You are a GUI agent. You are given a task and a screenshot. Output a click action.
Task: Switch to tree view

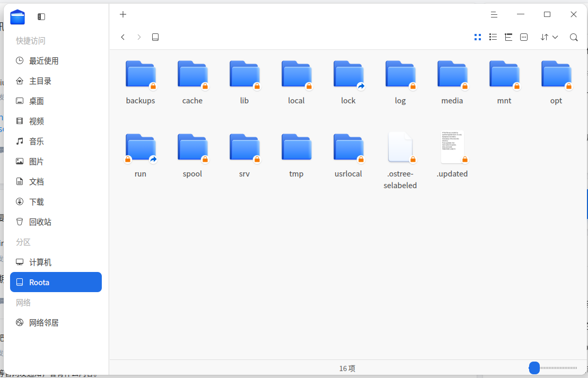click(x=508, y=37)
